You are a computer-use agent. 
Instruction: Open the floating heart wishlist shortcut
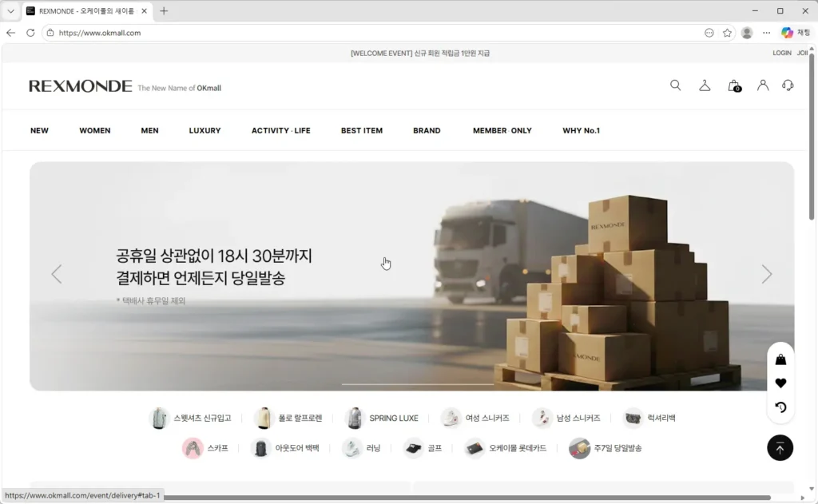(780, 383)
